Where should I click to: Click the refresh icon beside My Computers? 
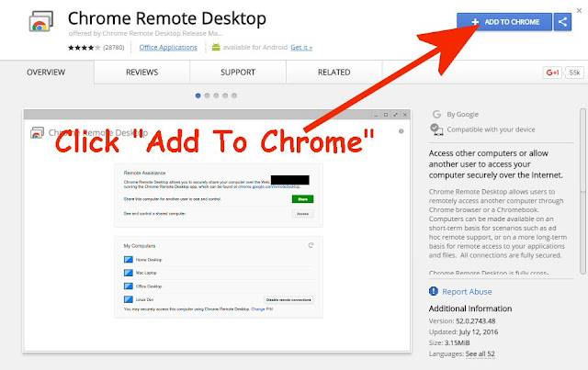[x=311, y=245]
